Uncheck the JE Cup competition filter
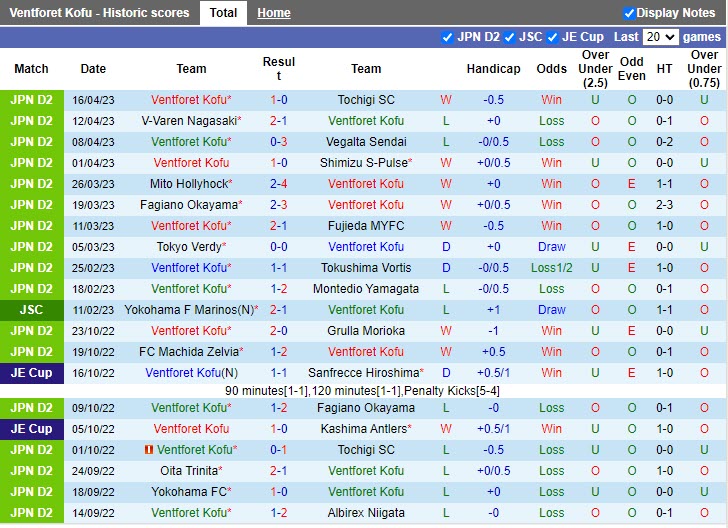Screen dimensions: 728x528 click(552, 37)
